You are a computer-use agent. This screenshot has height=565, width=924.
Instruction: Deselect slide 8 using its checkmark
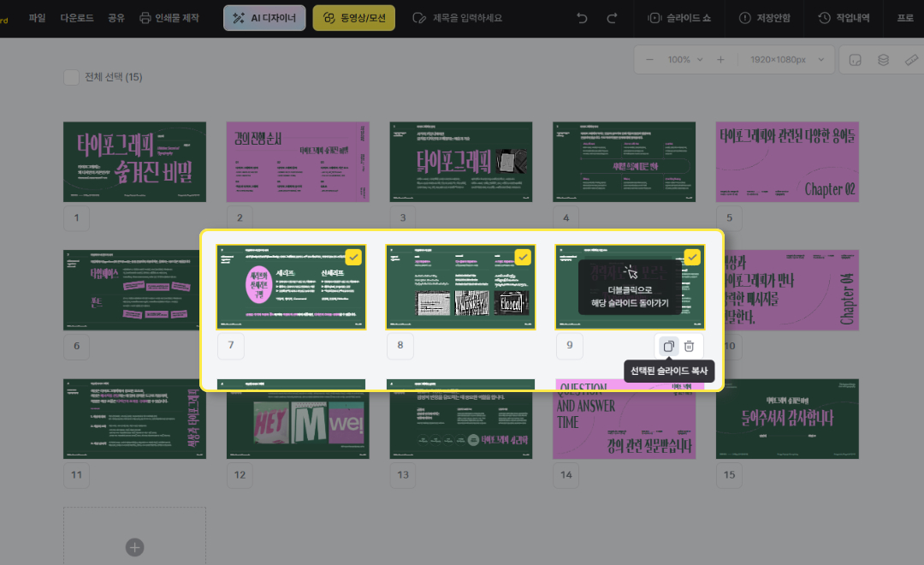point(523,257)
